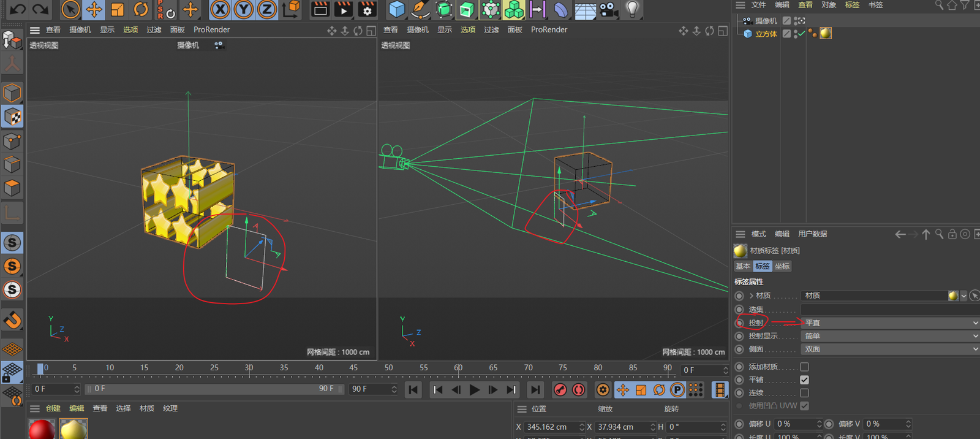Open the 投射 projection dropdown
The width and height of the screenshot is (980, 439).
[889, 323]
